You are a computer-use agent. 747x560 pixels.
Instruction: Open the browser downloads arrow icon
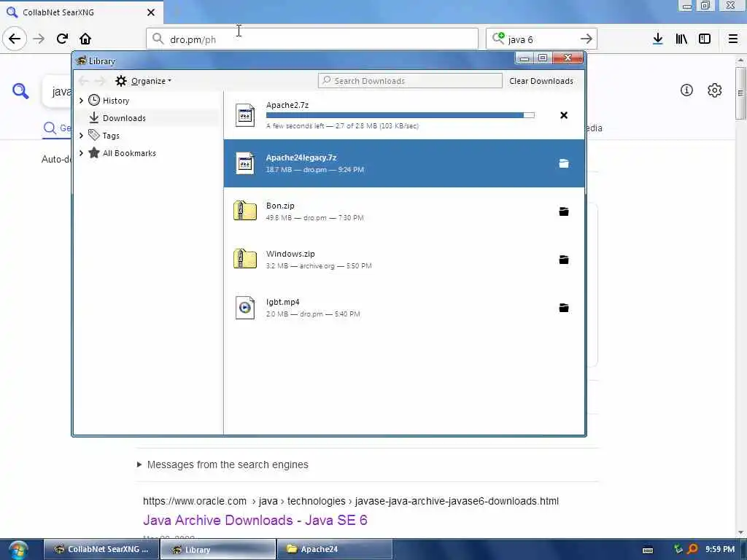click(657, 39)
